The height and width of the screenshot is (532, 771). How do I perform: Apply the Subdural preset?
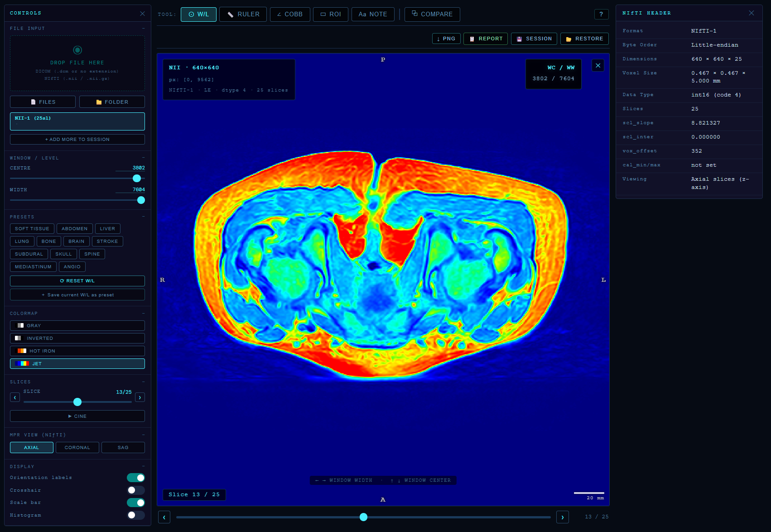(29, 254)
